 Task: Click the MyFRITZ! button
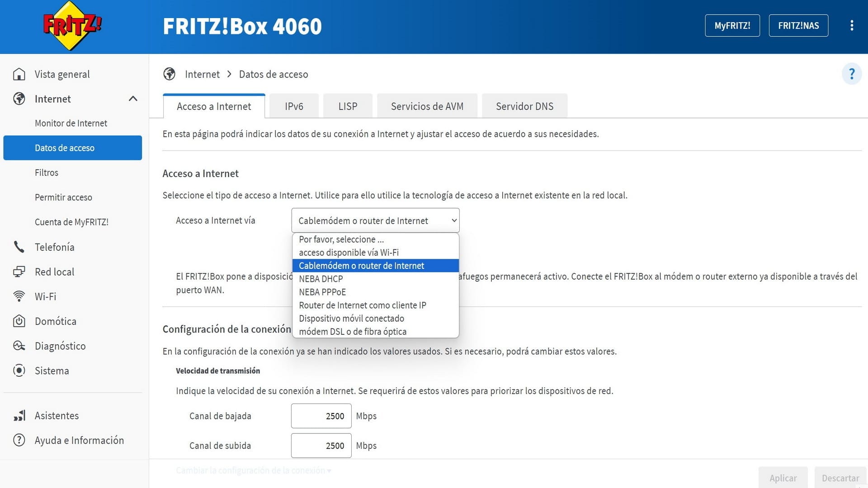click(x=732, y=26)
